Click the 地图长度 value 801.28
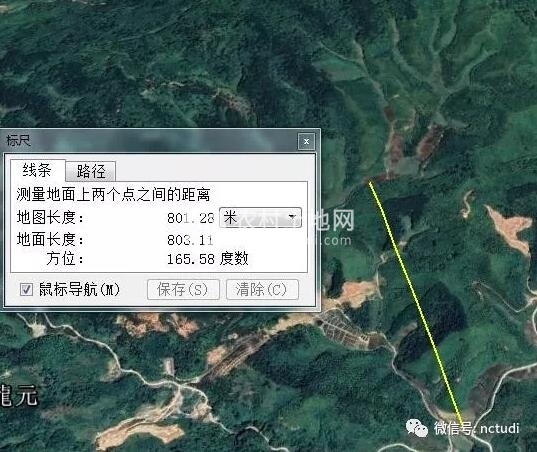This screenshot has height=452, width=537. tap(190, 218)
